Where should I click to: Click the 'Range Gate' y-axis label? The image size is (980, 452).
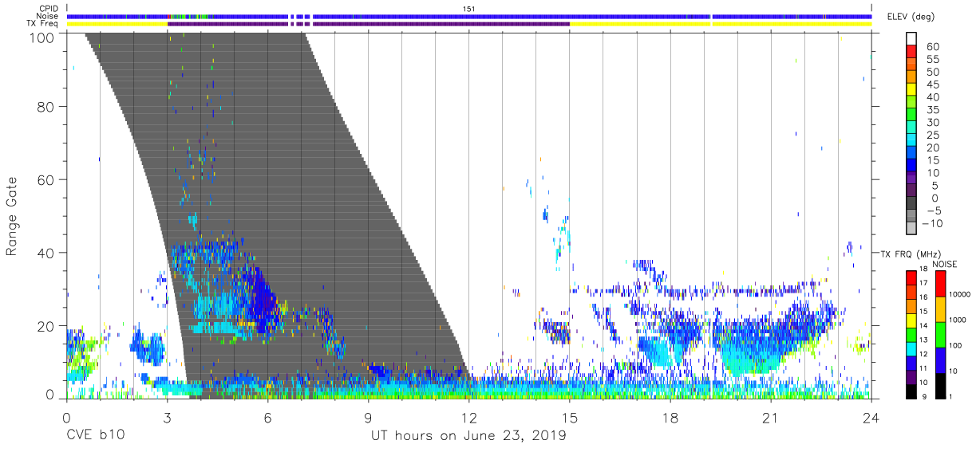[12, 216]
